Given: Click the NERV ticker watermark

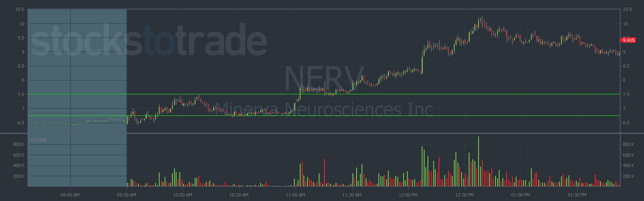Looking at the screenshot, I should pos(324,78).
